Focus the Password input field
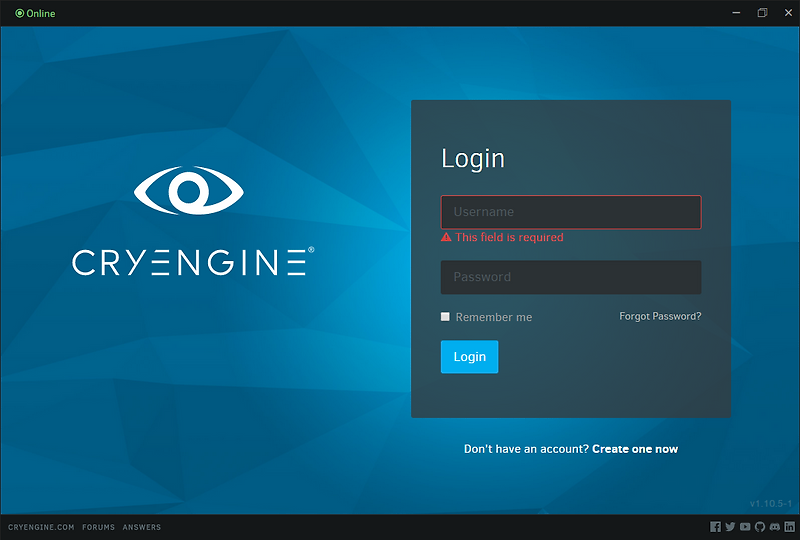The image size is (800, 540). [571, 277]
